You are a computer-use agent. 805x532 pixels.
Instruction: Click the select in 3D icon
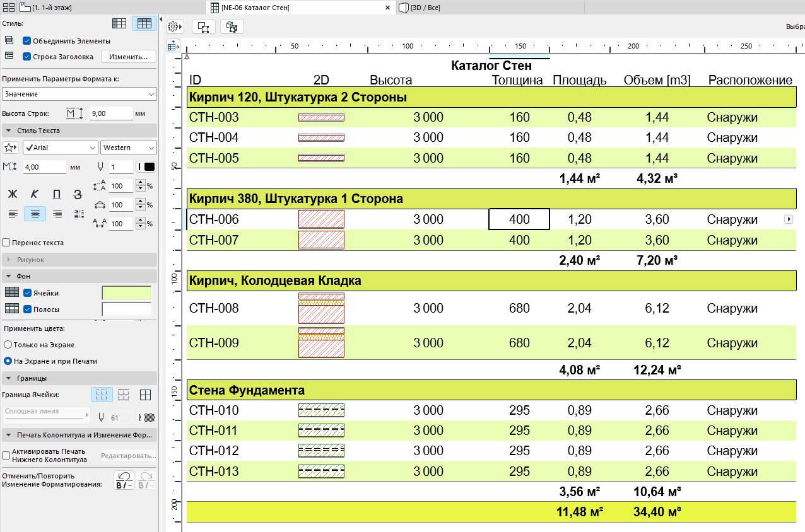point(232,27)
